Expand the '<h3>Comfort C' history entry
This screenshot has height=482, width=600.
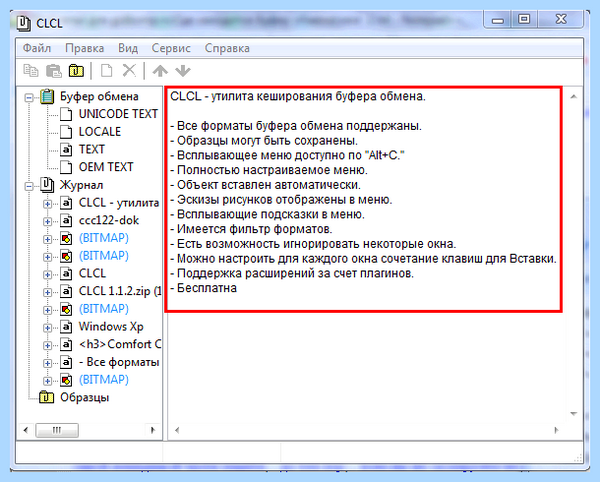(x=47, y=345)
